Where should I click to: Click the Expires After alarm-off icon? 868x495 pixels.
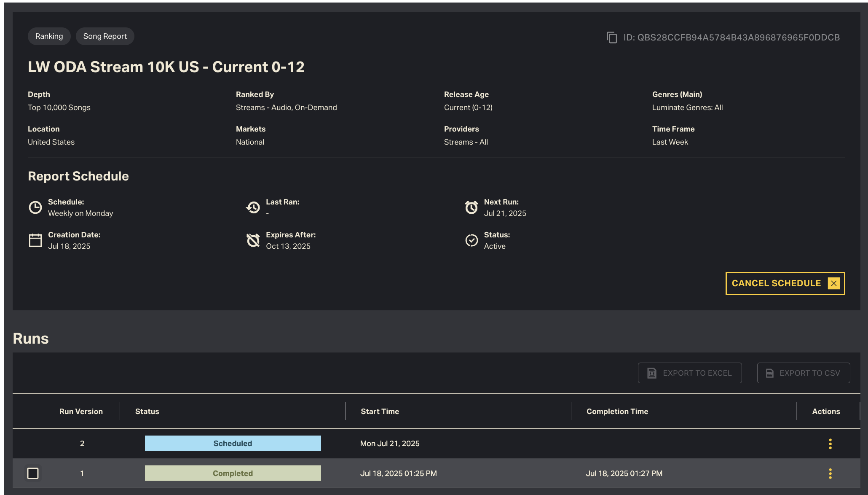(253, 240)
